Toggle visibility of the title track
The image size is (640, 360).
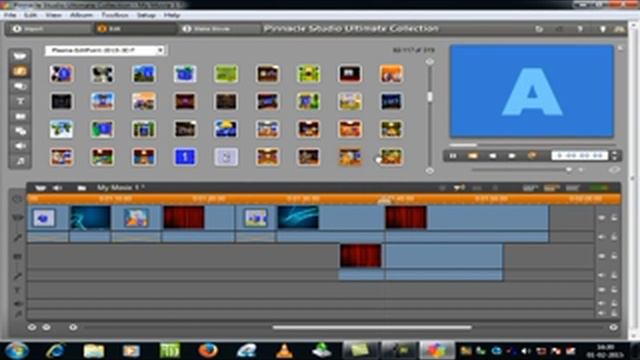[x=602, y=290]
